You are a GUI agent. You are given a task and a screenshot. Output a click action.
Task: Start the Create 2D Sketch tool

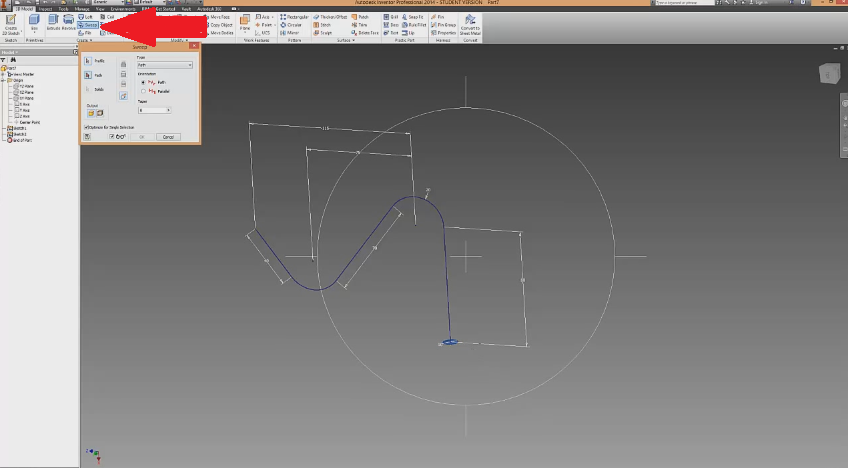[11, 25]
